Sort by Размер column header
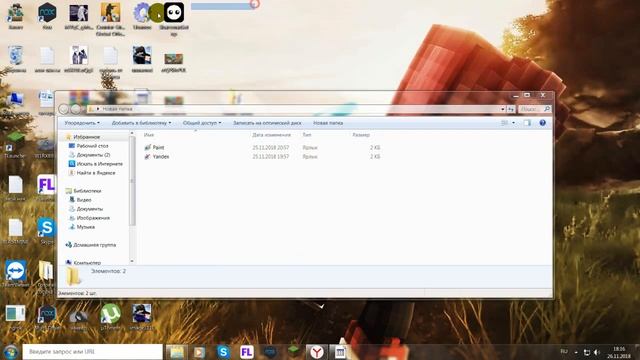 pyautogui.click(x=361, y=135)
